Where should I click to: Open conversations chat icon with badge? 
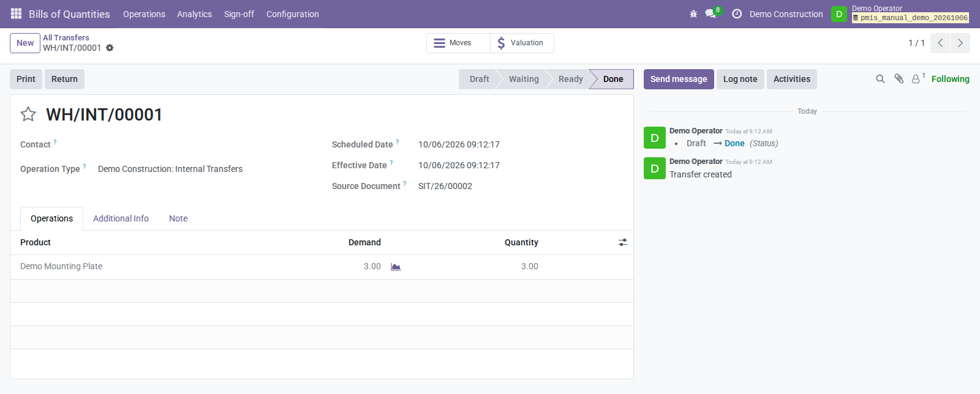(x=711, y=13)
